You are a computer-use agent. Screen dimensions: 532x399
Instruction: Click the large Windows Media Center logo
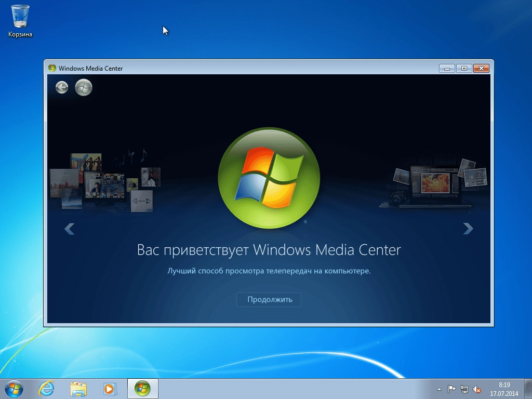coord(269,178)
